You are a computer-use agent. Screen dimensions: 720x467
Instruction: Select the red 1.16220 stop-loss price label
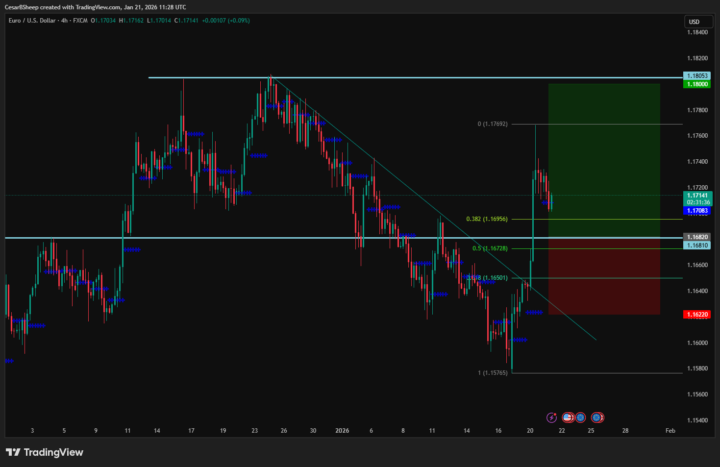coord(697,315)
